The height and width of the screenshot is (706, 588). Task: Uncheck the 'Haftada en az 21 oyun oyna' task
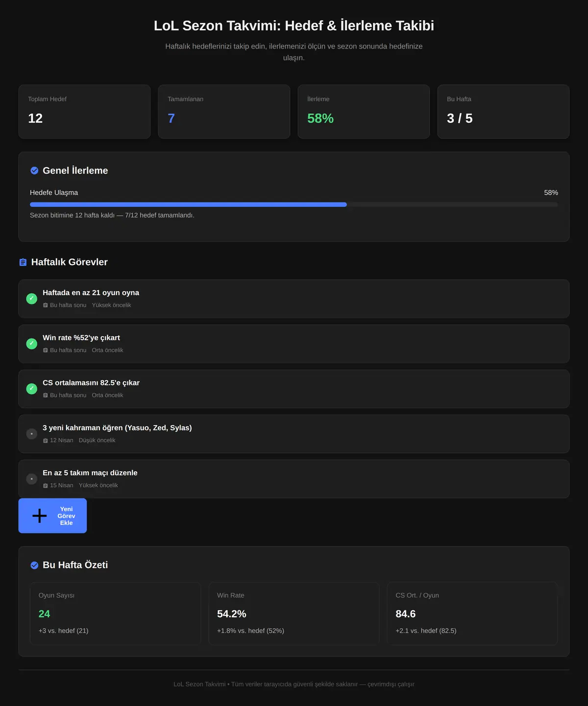[32, 299]
